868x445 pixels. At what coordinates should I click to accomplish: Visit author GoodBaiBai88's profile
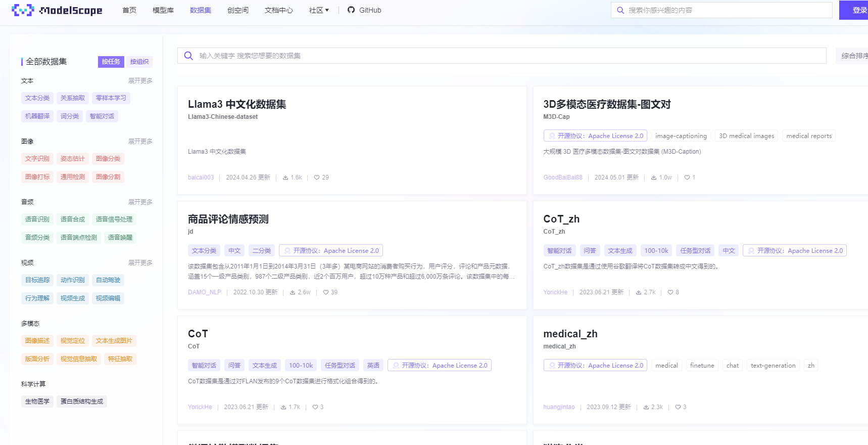[563, 177]
